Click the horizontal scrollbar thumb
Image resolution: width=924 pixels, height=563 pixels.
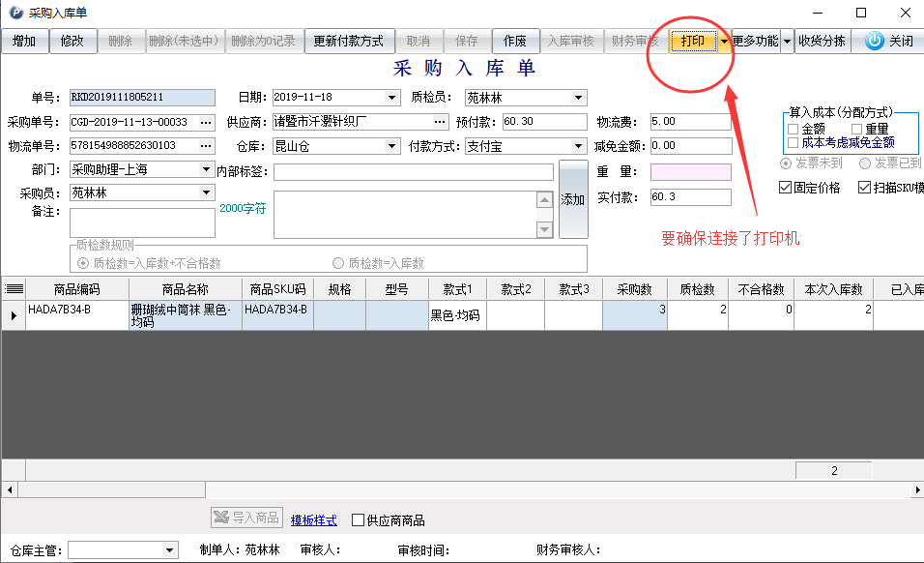coord(112,489)
